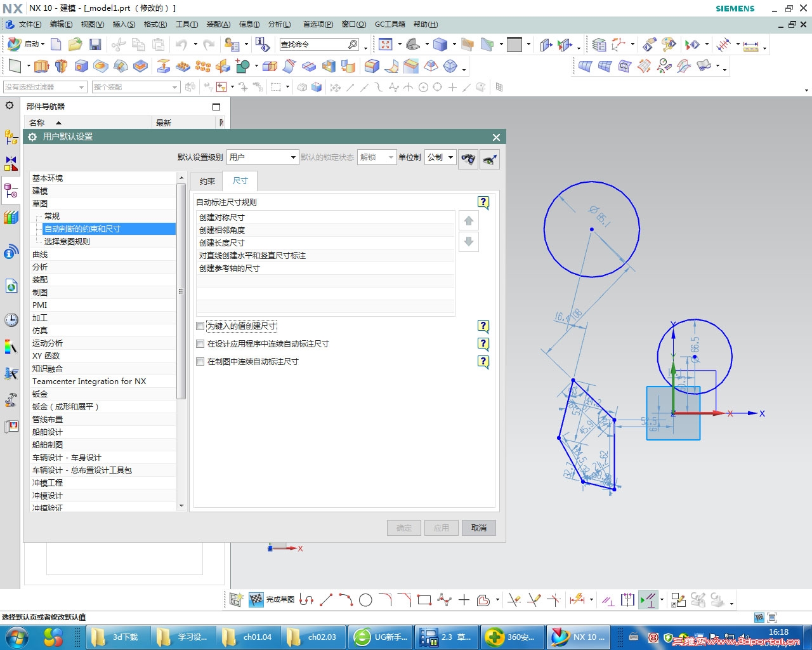Open the History clock tab in sidebar
Viewport: 812px width, 650px height.
pos(11,319)
